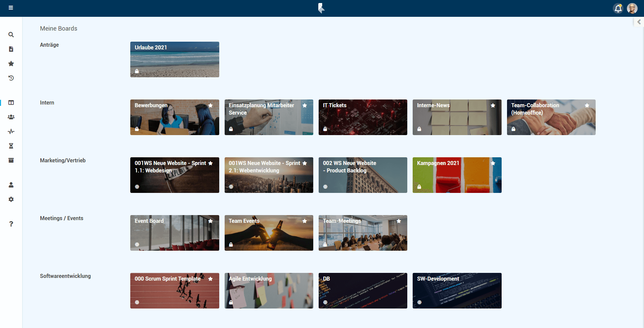Open the IT Tickets board
644x328 pixels.
[x=363, y=118]
